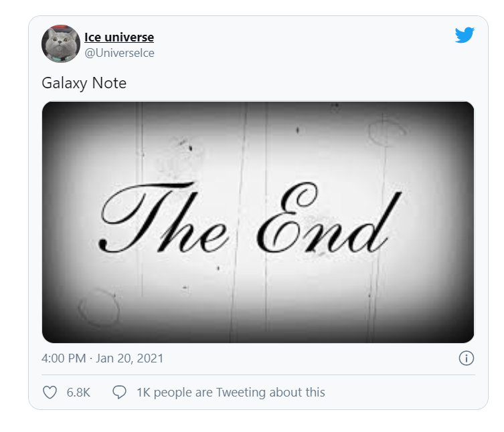
Task: Like the tweet with the heart icon
Action: pos(50,393)
